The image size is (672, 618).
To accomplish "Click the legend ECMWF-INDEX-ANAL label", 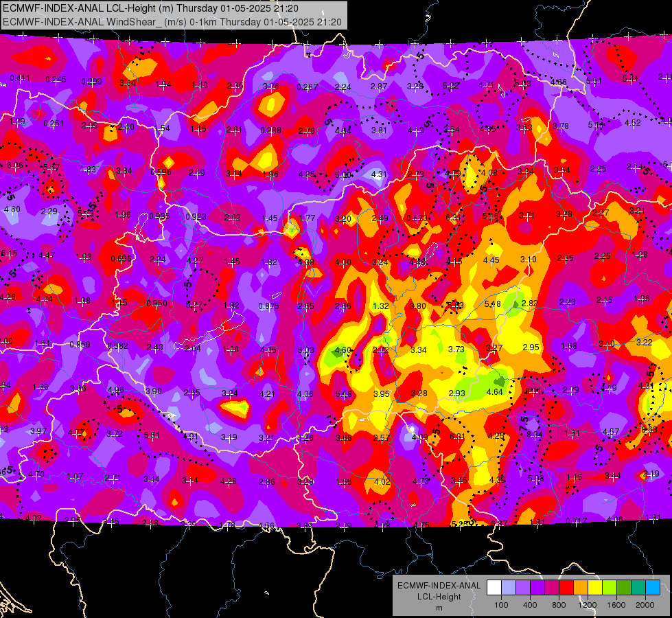I will point(439,586).
